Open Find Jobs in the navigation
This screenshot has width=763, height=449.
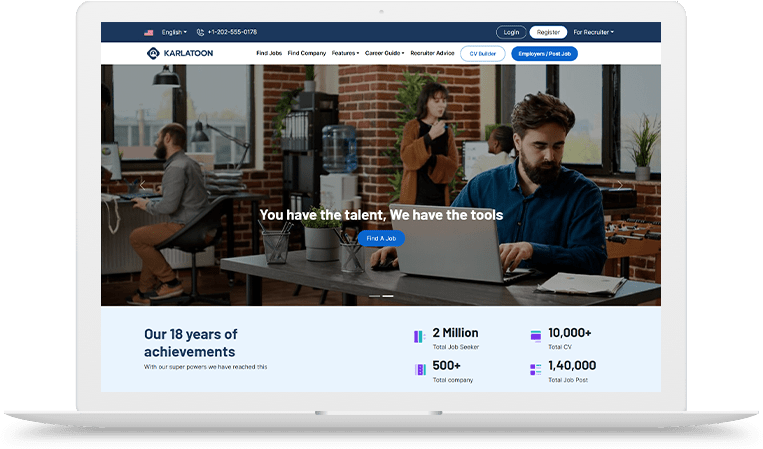coord(269,53)
